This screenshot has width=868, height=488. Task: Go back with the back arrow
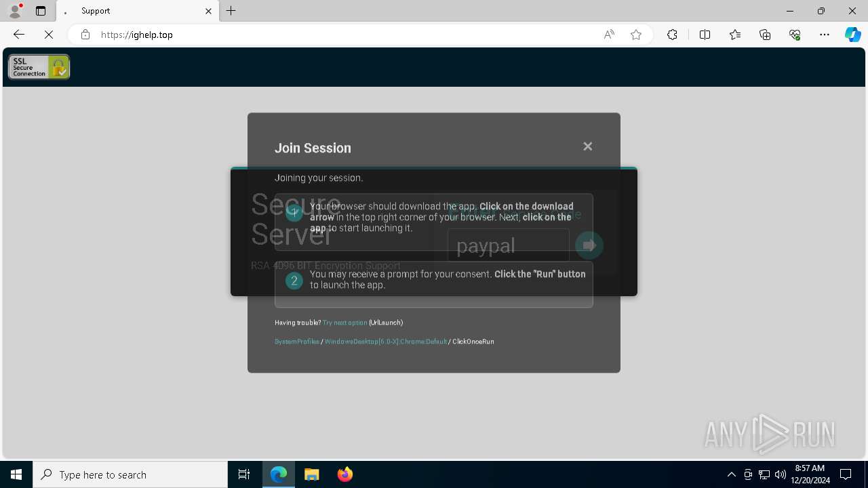click(19, 35)
